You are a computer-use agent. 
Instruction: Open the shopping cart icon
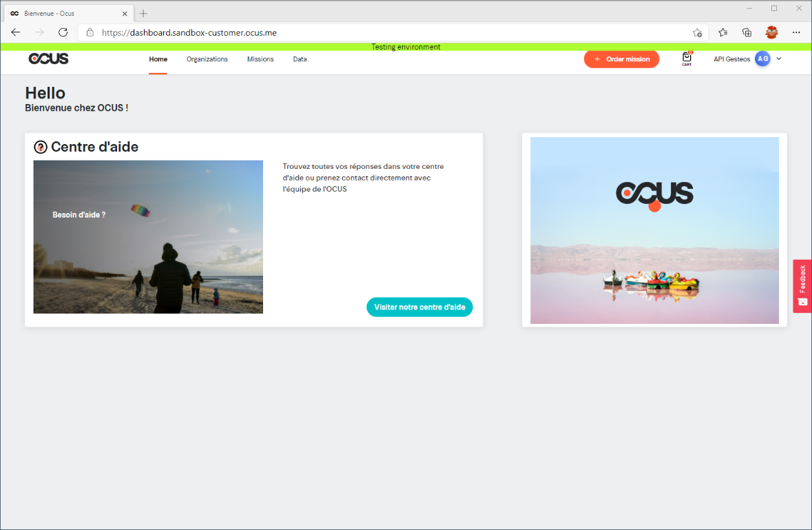coord(687,59)
